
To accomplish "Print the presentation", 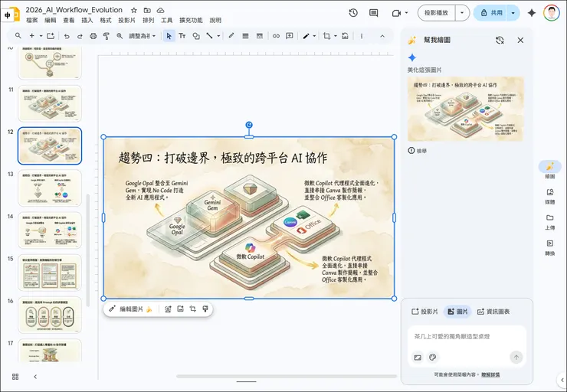I will click(x=93, y=36).
